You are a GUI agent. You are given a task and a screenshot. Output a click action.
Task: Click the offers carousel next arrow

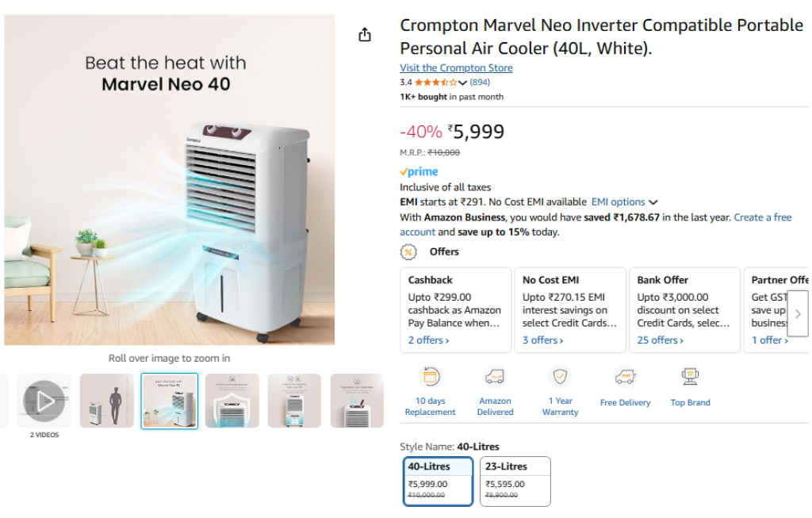click(799, 313)
